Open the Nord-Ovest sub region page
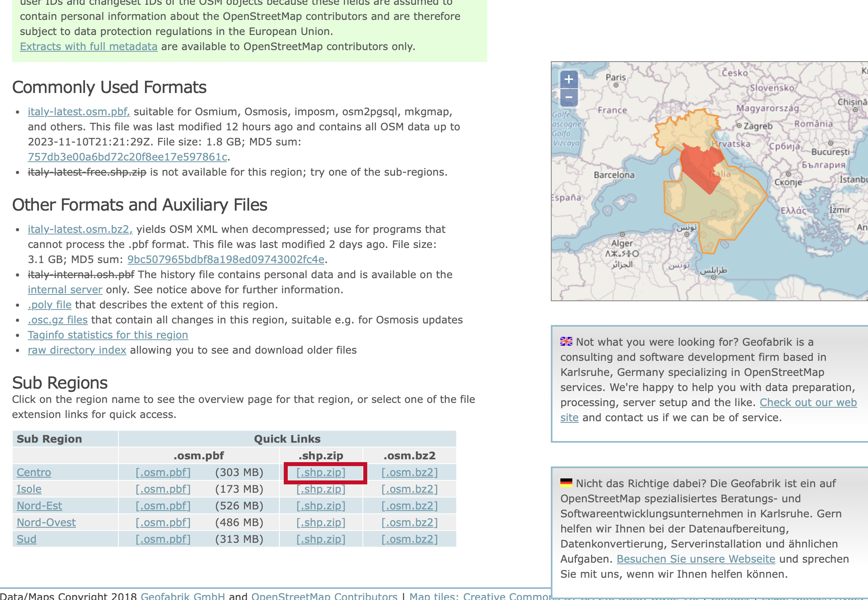The height and width of the screenshot is (600, 868). [46, 523]
